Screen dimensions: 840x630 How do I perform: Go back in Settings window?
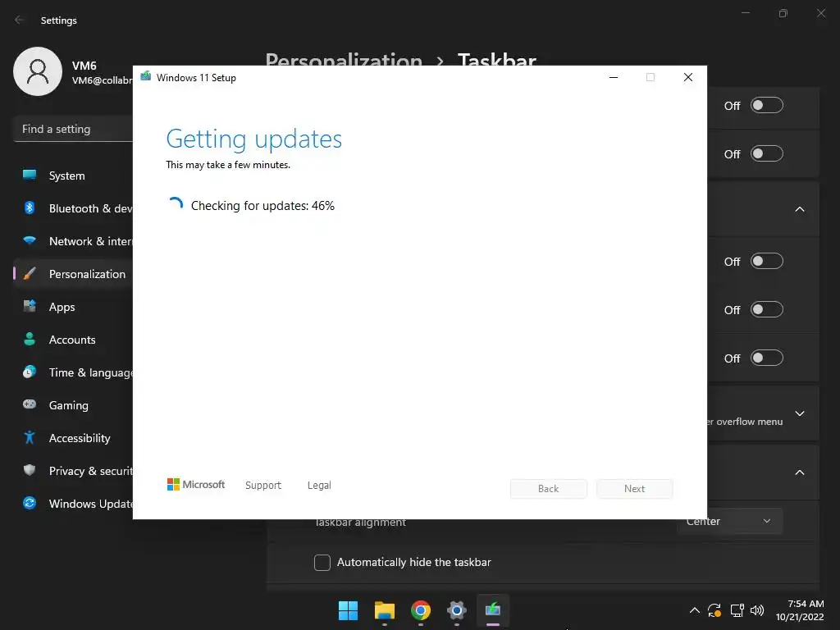click(x=20, y=20)
